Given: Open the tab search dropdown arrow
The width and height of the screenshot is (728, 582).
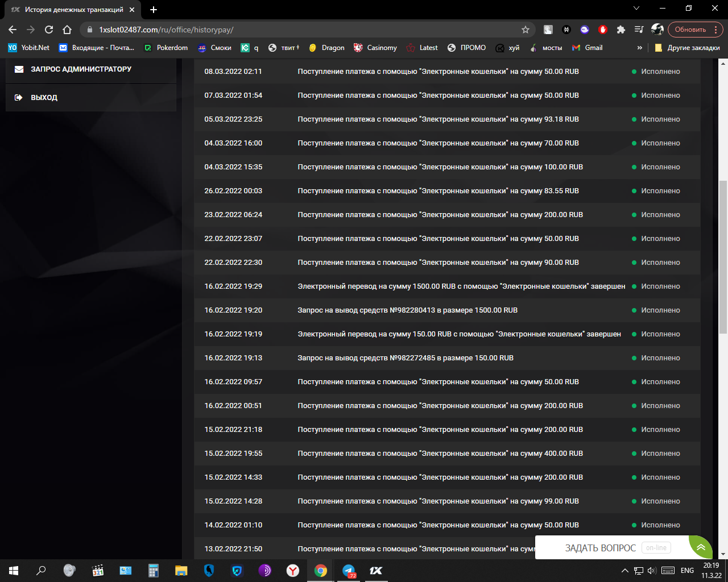Looking at the screenshot, I should [636, 9].
